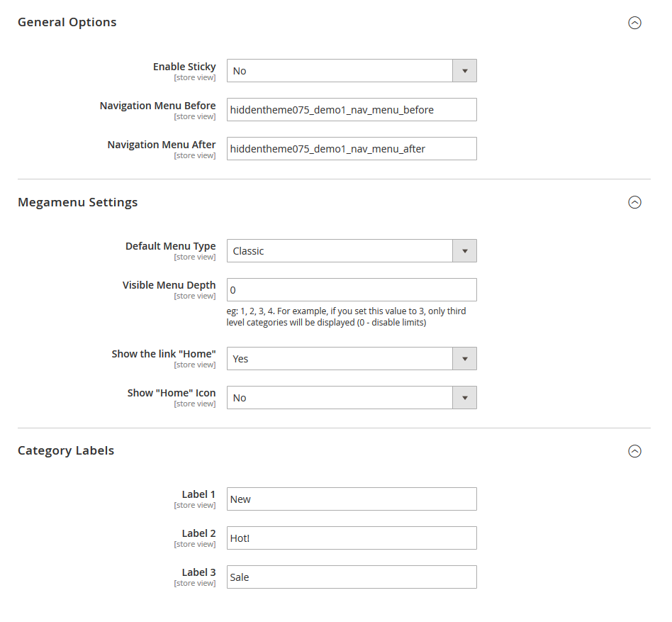Focus the Visible Menu Depth field
The image size is (672, 622).
pyautogui.click(x=351, y=290)
